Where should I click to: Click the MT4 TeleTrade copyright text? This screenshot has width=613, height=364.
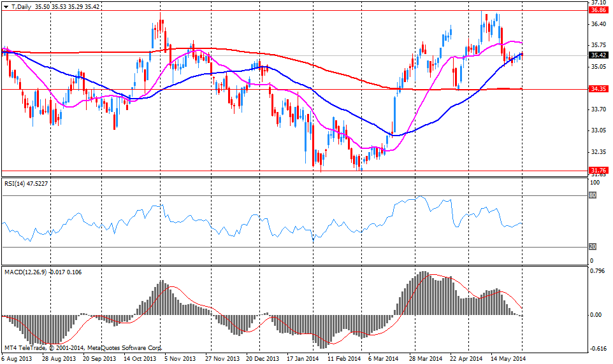click(x=83, y=348)
